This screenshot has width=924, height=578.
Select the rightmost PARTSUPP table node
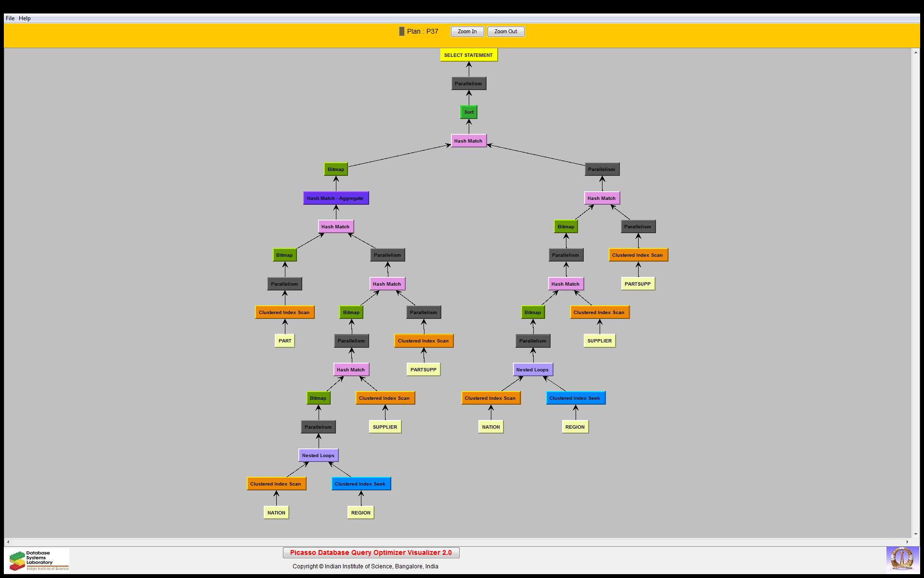[637, 284]
